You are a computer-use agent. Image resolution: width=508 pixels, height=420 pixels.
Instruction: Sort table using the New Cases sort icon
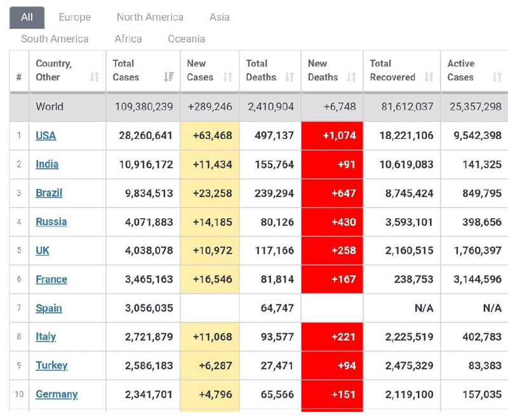pos(226,75)
